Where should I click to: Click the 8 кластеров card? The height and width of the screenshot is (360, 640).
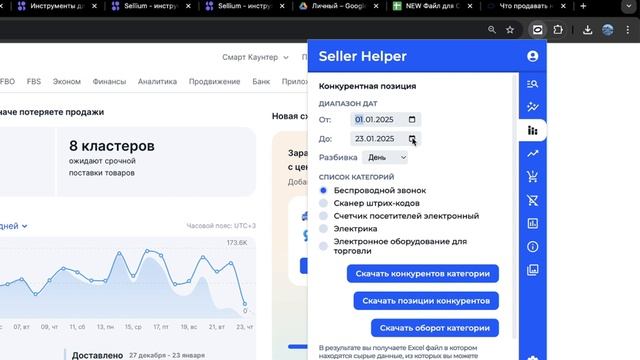pyautogui.click(x=156, y=162)
